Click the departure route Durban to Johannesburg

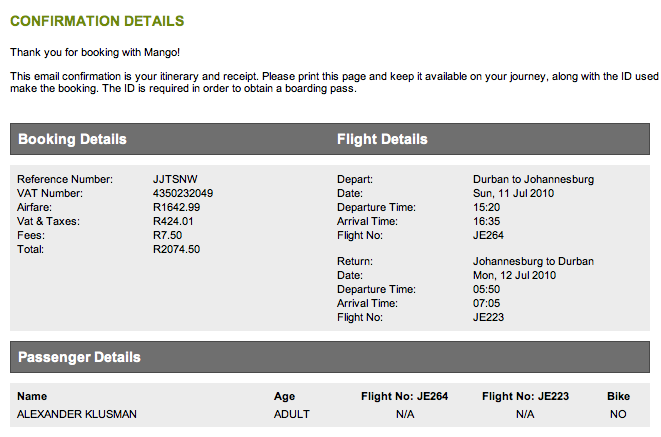pyautogui.click(x=533, y=179)
